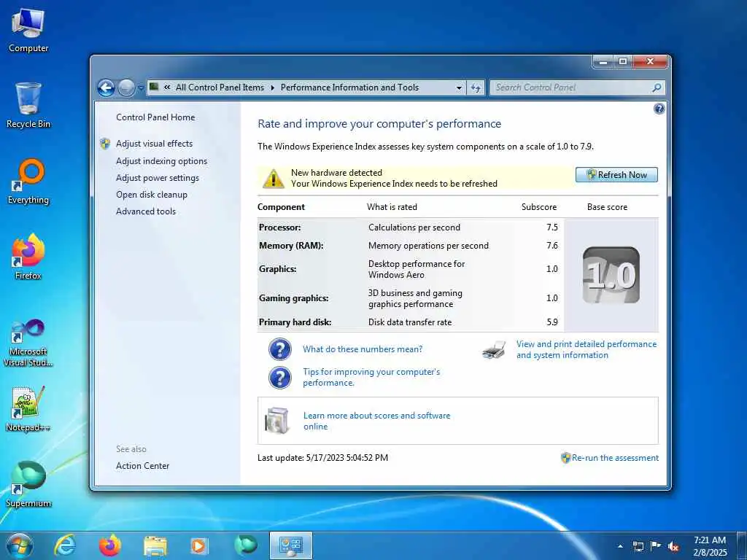Click the yellow warning triangle icon
747x560 pixels.
click(274, 178)
